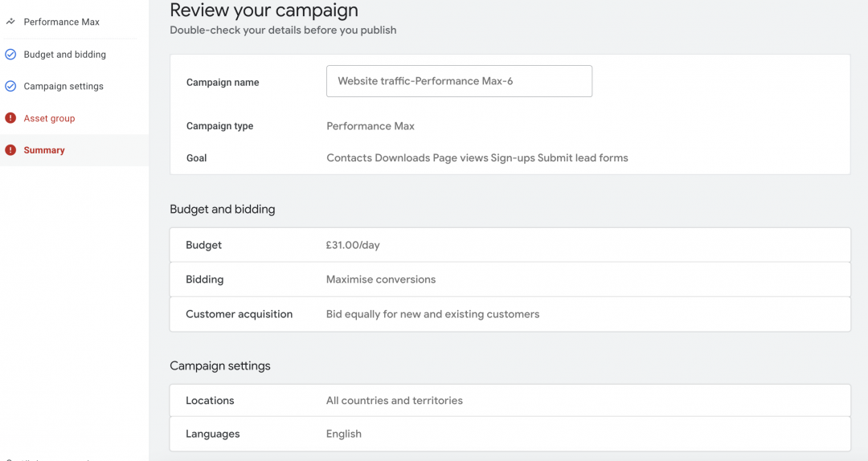868x461 pixels.
Task: Go to Budget and bidding step
Action: point(64,55)
